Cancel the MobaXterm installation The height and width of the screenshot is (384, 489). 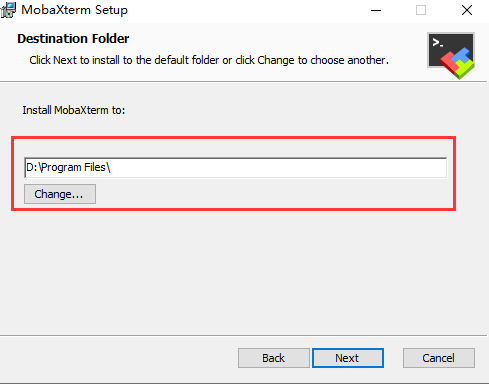click(x=439, y=358)
